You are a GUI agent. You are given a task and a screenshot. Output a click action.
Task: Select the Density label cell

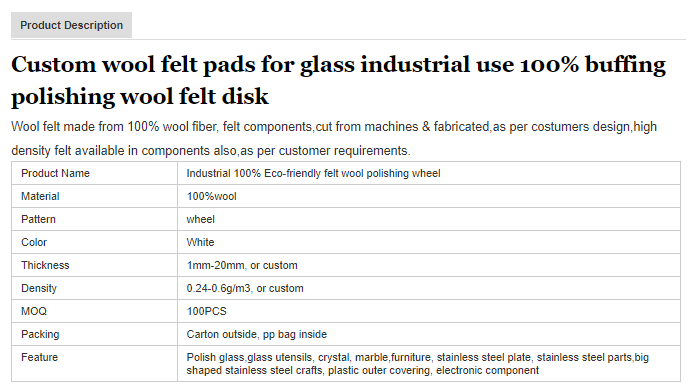94,288
